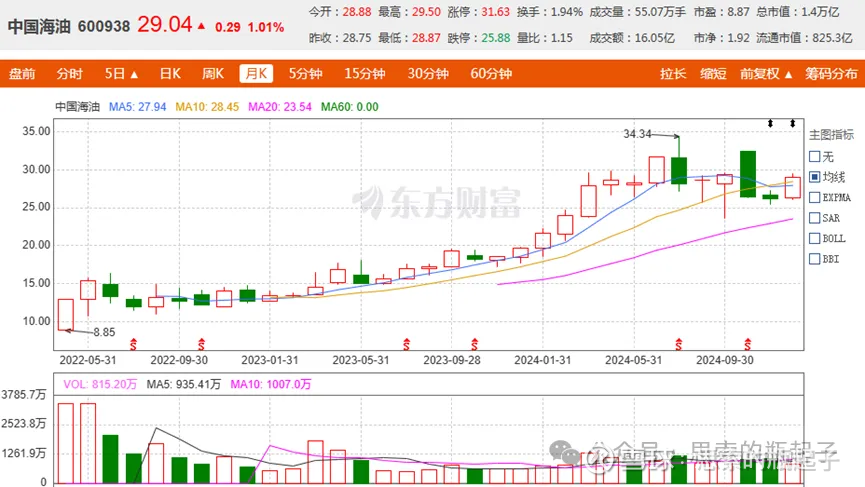Check the 无 indicator option
Screen dimensions: 865x487
(815, 157)
